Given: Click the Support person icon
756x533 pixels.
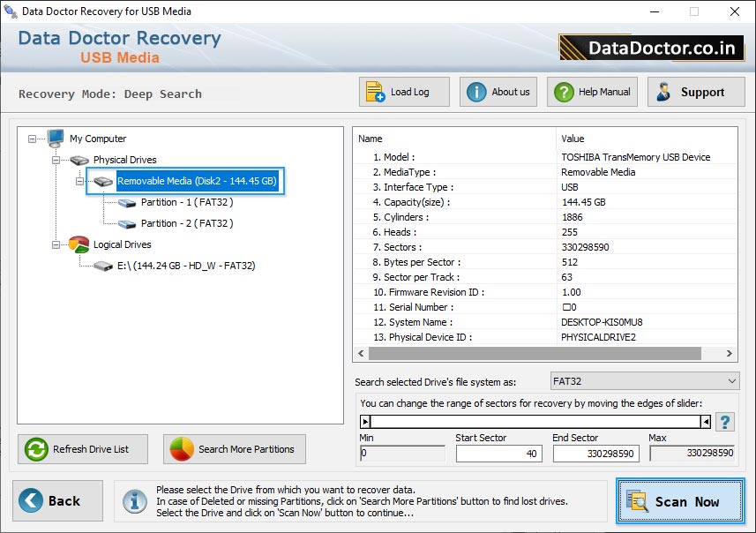Looking at the screenshot, I should pos(664,92).
